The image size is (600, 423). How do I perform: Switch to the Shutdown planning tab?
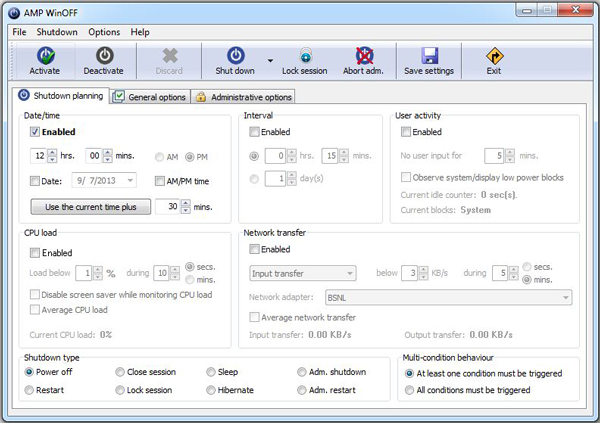[x=61, y=96]
